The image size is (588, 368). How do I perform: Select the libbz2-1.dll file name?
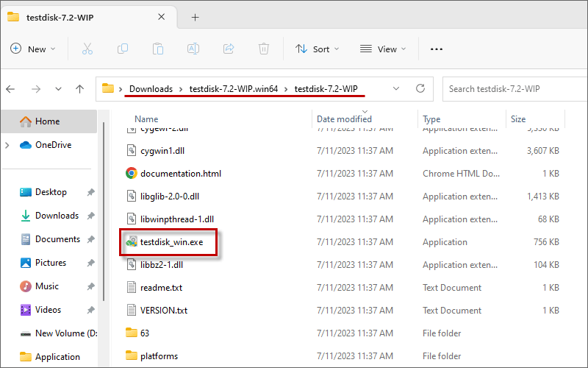[162, 265]
